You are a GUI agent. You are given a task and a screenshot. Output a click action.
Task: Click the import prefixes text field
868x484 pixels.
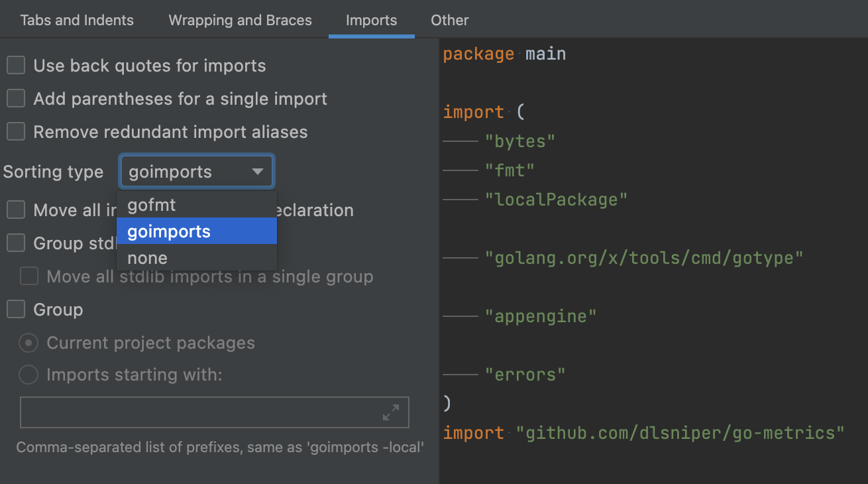coord(199,412)
